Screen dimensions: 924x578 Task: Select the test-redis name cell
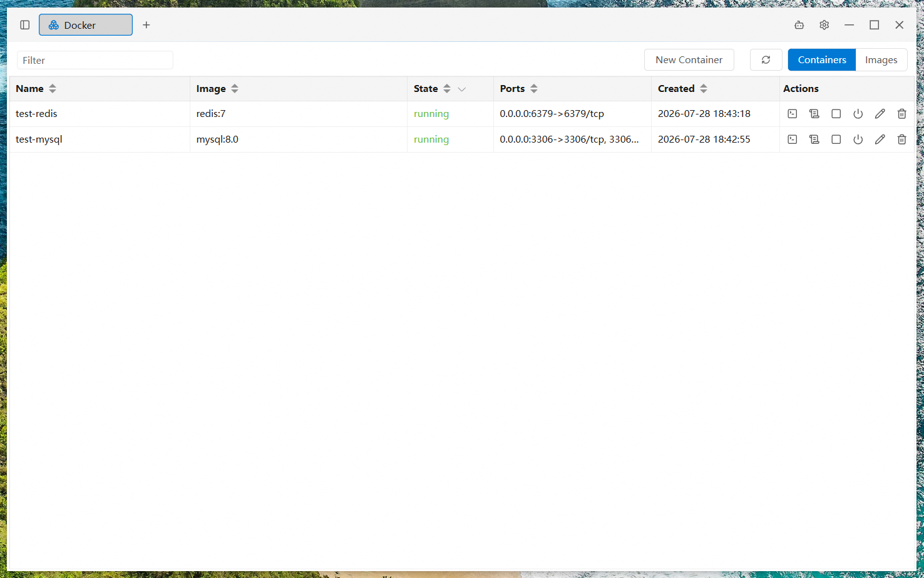pyautogui.click(x=100, y=114)
